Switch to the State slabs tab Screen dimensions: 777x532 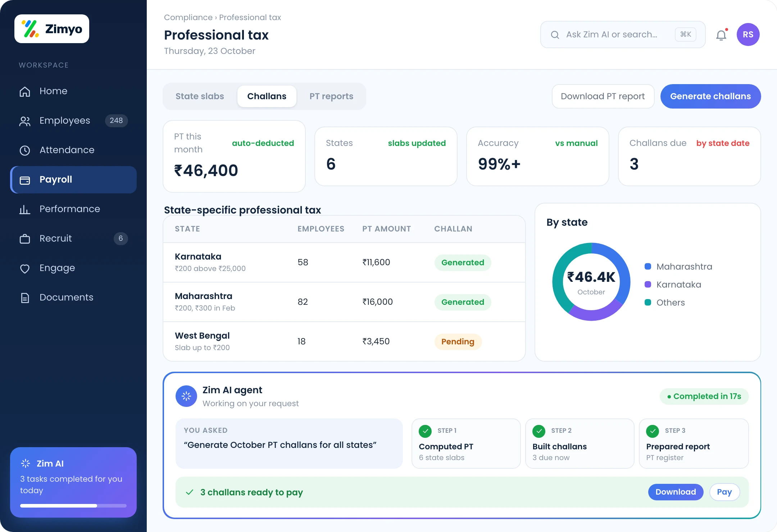click(200, 96)
